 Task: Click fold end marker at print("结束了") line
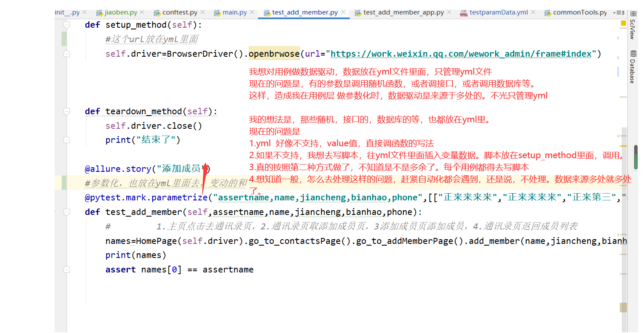[x=66, y=140]
